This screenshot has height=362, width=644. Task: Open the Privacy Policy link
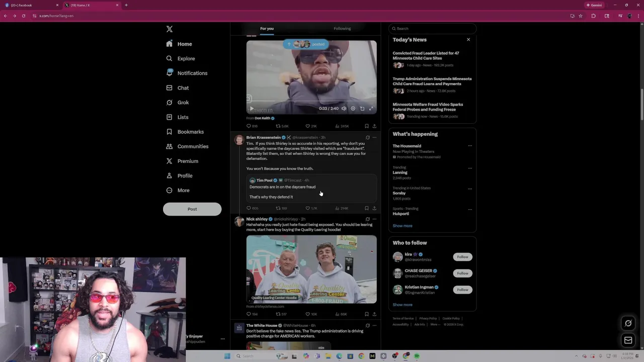pos(428,318)
